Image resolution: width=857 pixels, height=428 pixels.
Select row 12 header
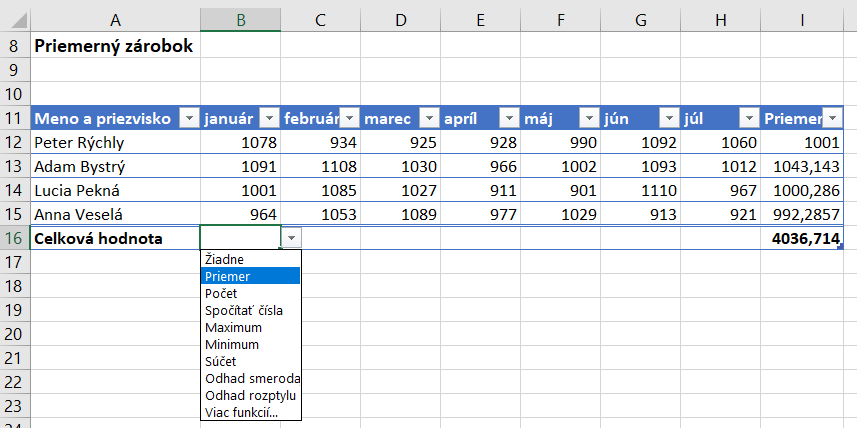click(14, 143)
